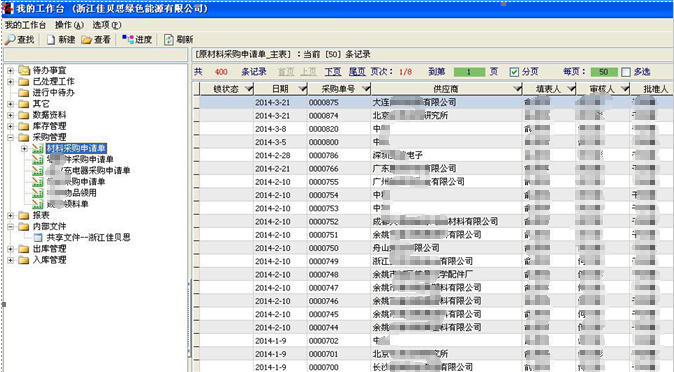Open the 日期 column filter dropdown

click(x=302, y=89)
